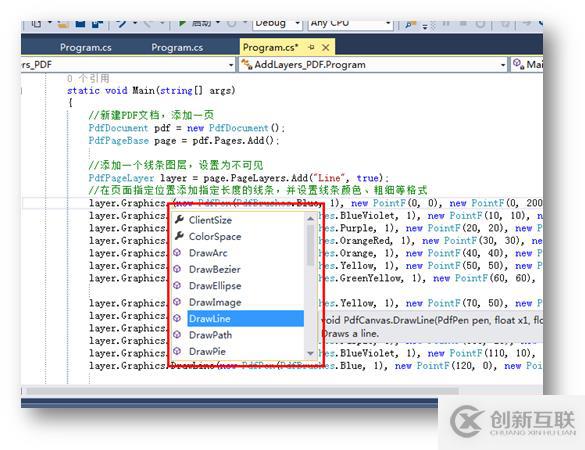Select DrawPie in the IntelliSense list
585x450 pixels.
click(x=207, y=351)
